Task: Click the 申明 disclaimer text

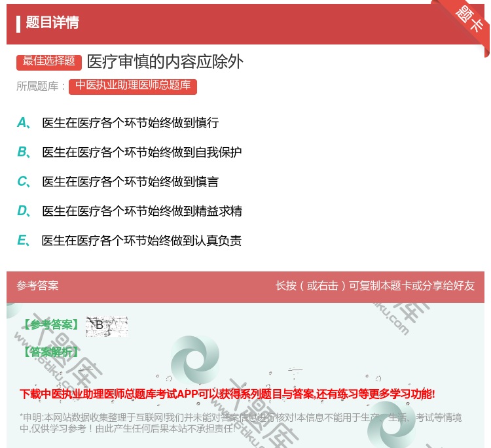Action: click(240, 422)
